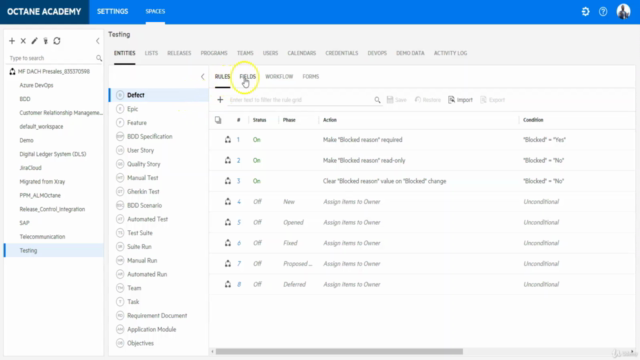Toggle rule 5 status Off

pyautogui.click(x=257, y=222)
